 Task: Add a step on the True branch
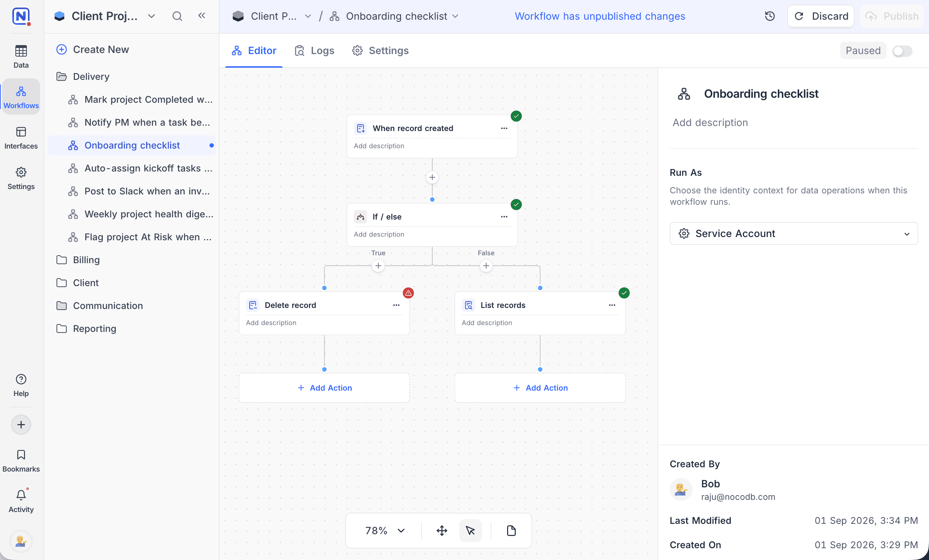pos(378,266)
